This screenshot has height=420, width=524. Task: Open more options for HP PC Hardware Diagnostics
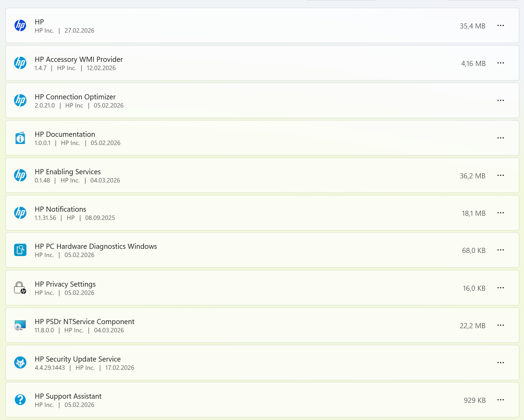(501, 250)
